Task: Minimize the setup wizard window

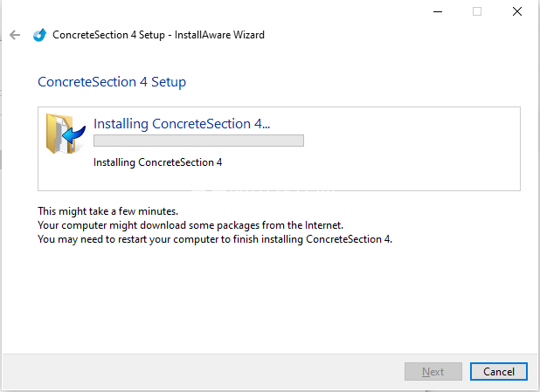Action: [x=437, y=11]
